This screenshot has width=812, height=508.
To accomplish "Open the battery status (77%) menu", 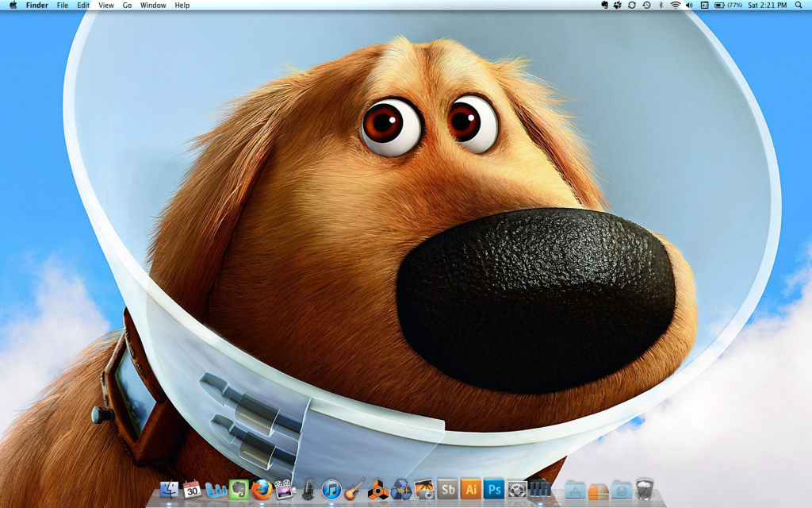I will [728, 6].
